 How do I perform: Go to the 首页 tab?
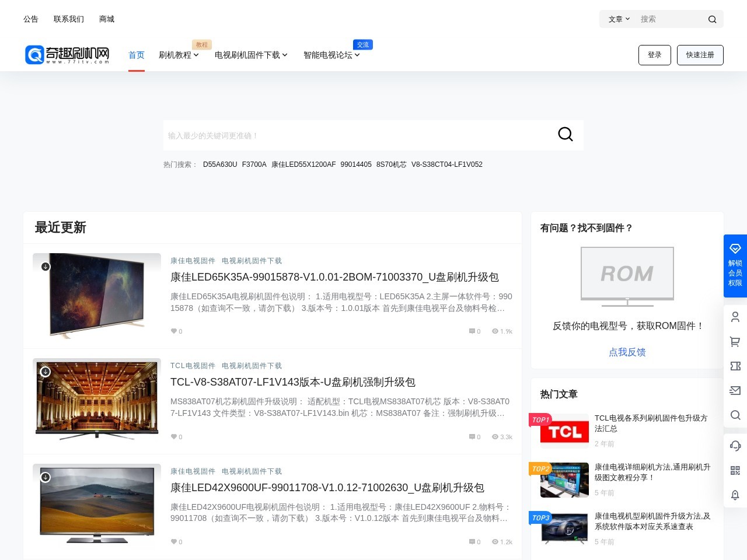tap(137, 55)
